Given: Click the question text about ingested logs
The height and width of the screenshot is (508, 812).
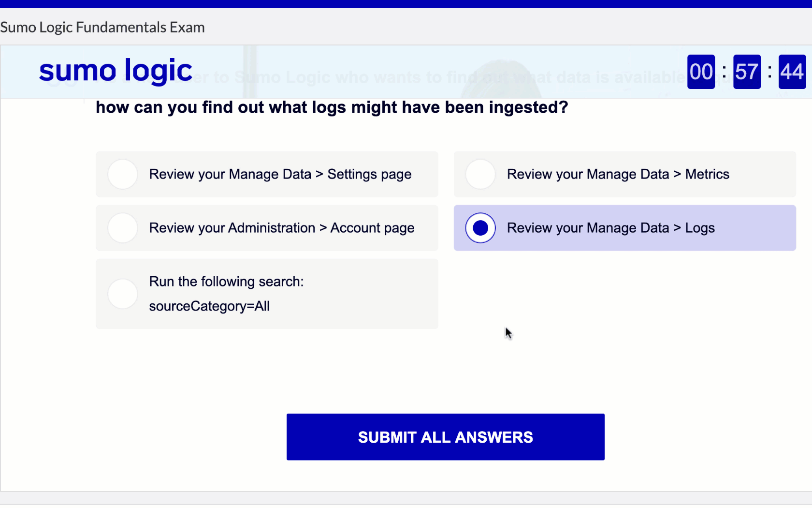Looking at the screenshot, I should (x=332, y=107).
